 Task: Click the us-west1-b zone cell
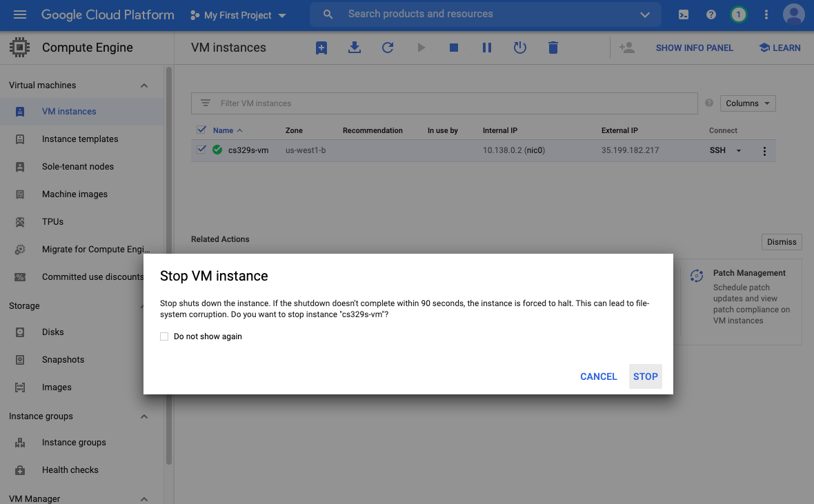[x=305, y=150]
